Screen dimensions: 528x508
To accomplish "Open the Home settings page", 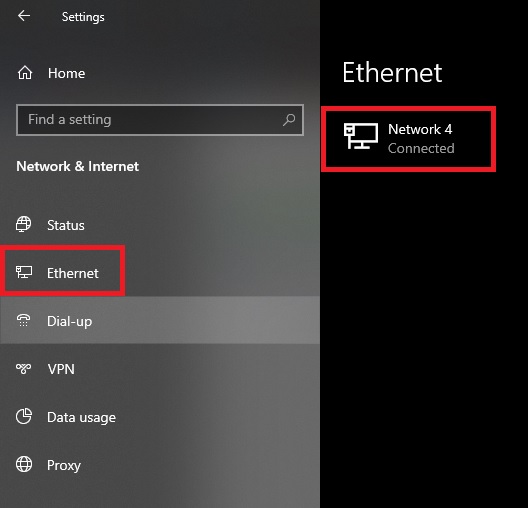I will [66, 73].
